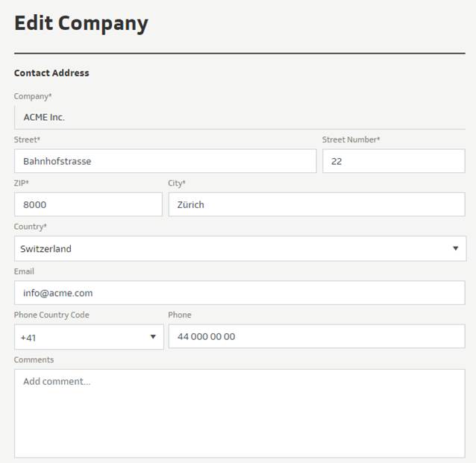This screenshot has height=463, width=476.
Task: Click the Street Number* label
Action: (x=351, y=139)
